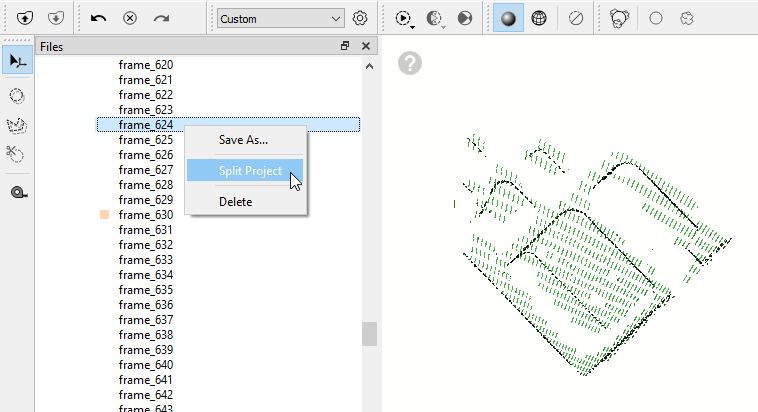Click the circled X cancel icon
The width and height of the screenshot is (758, 412).
[x=130, y=18]
